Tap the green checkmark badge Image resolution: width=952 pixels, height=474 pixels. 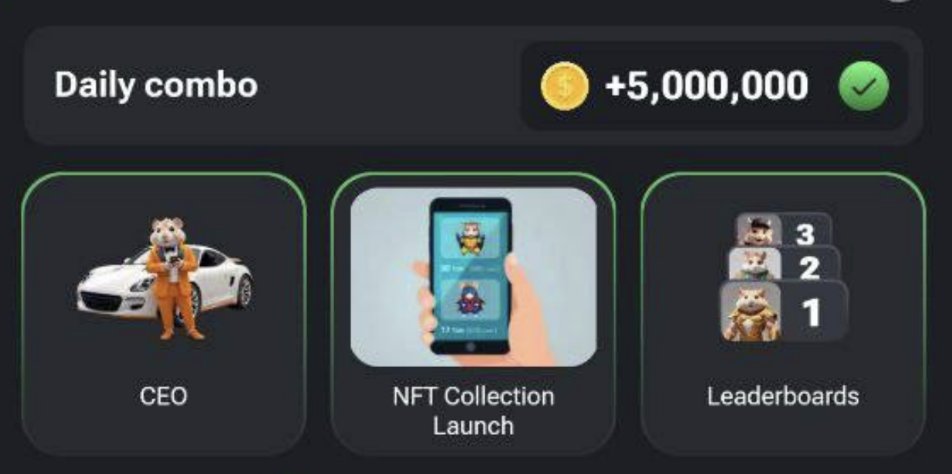[863, 86]
